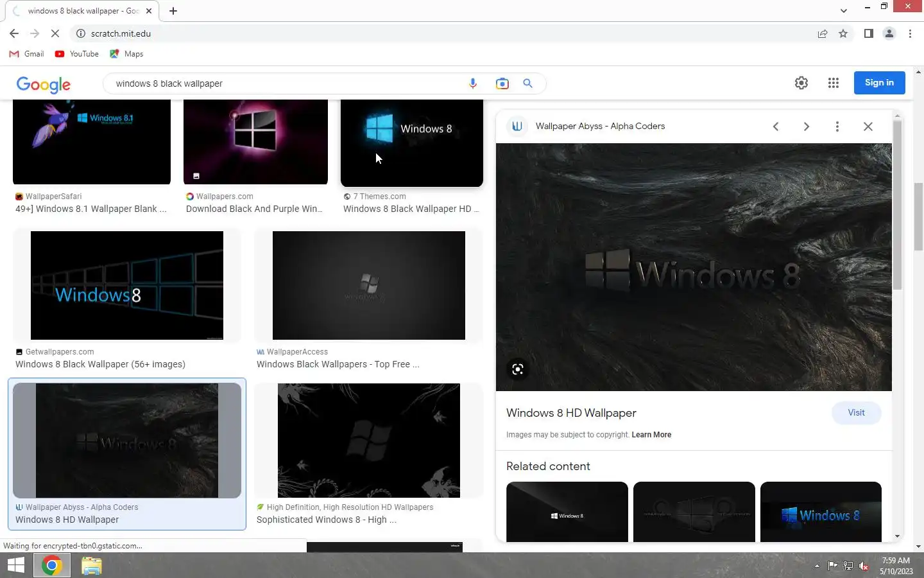The height and width of the screenshot is (578, 924).
Task: Open the Google apps grid
Action: (834, 83)
